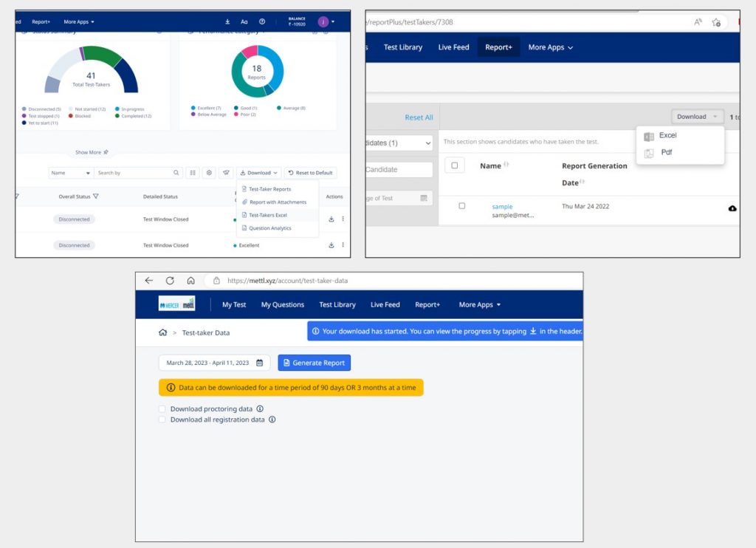Open the help icon in the top navigation bar
The width and height of the screenshot is (756, 548).
[x=261, y=21]
